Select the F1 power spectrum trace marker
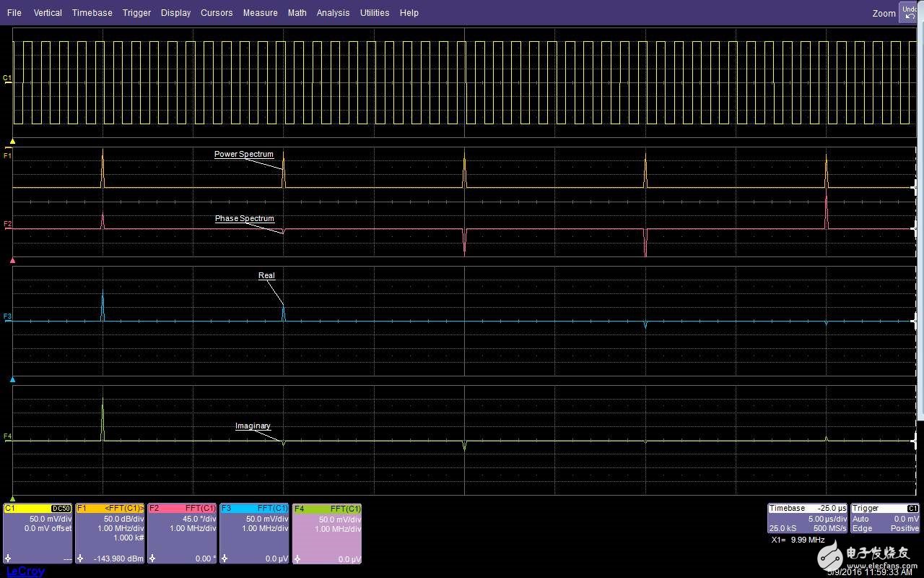 pos(7,155)
